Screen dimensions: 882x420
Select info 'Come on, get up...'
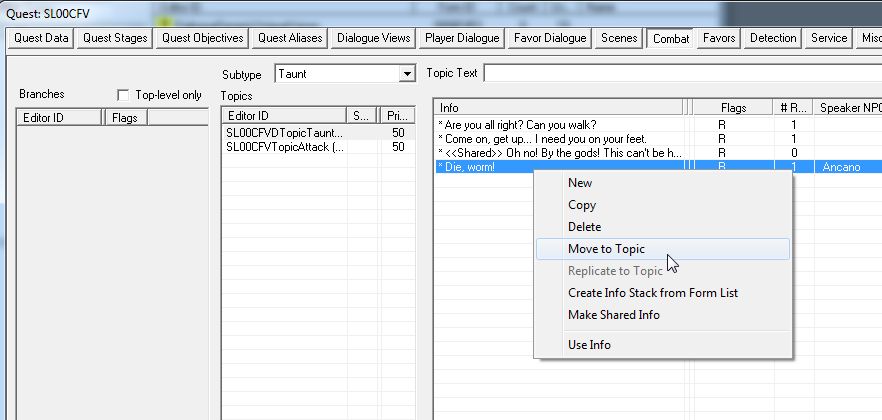pyautogui.click(x=658, y=139)
